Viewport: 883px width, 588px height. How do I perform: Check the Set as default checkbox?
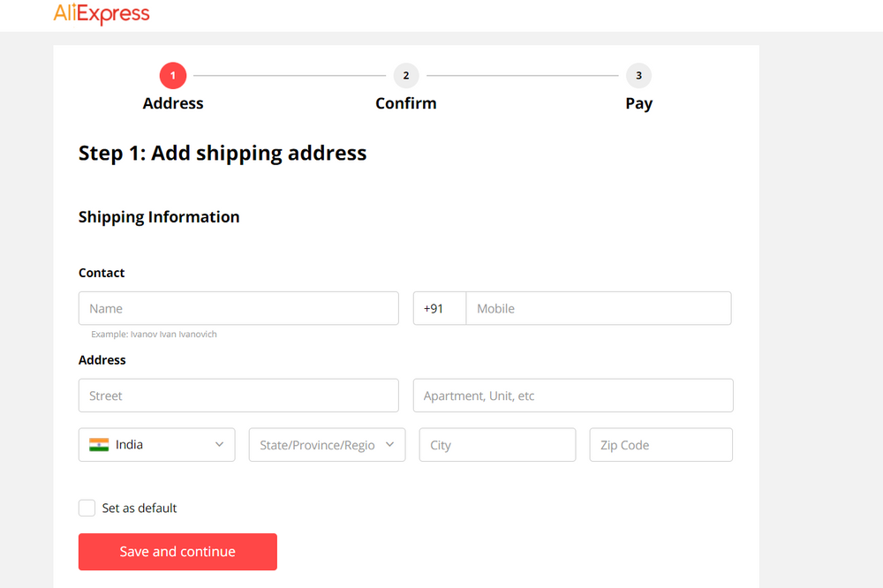(87, 508)
